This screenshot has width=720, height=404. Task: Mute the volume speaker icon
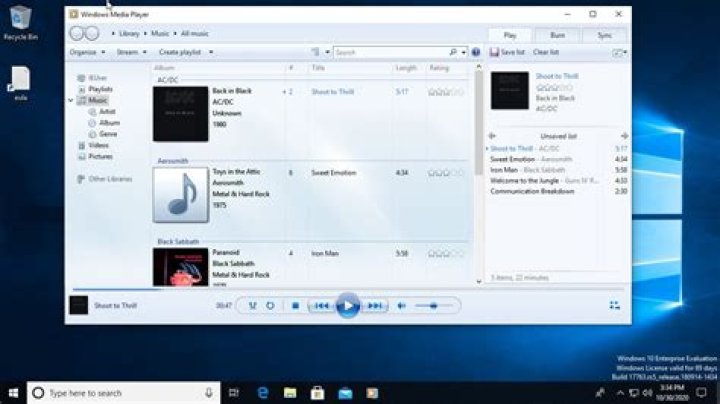point(401,306)
